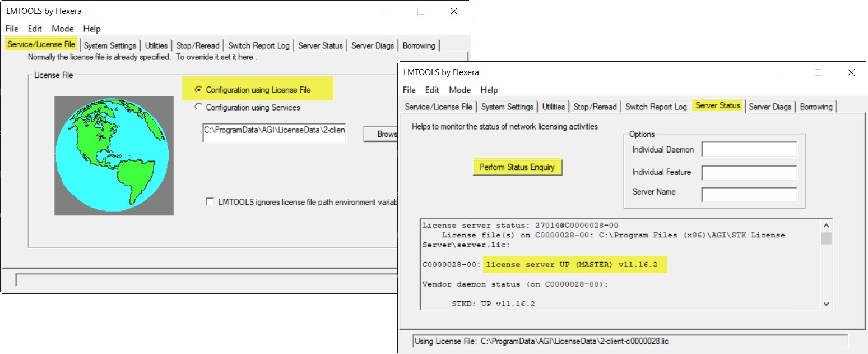
Task: Switch to Server Diags tab in front window
Action: click(x=770, y=107)
